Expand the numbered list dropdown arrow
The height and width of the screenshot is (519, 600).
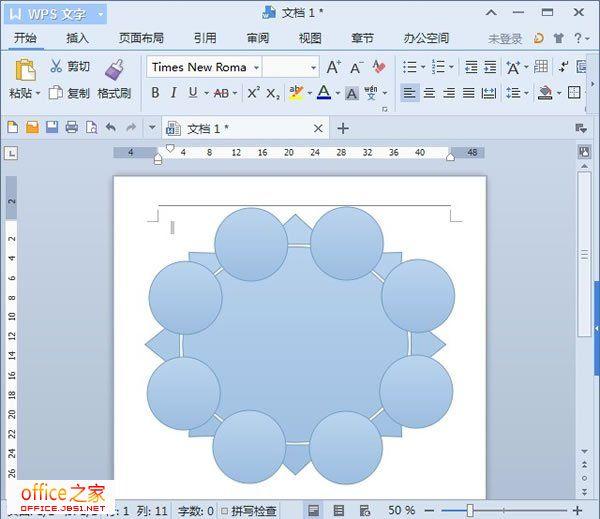pos(452,67)
